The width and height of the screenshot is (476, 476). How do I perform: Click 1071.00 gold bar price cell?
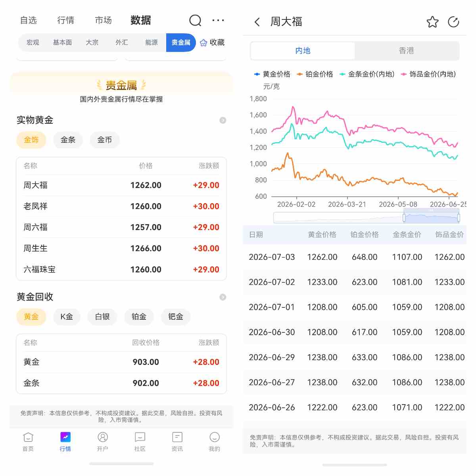coord(407,407)
